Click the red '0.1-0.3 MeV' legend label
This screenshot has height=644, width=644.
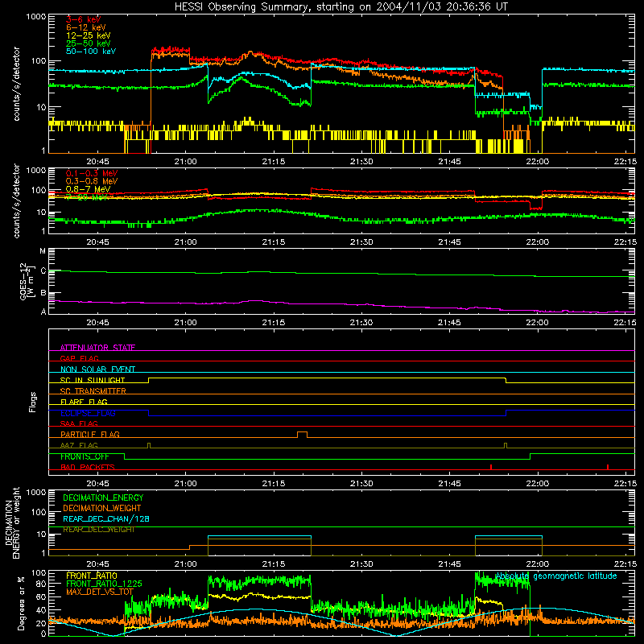click(92, 173)
